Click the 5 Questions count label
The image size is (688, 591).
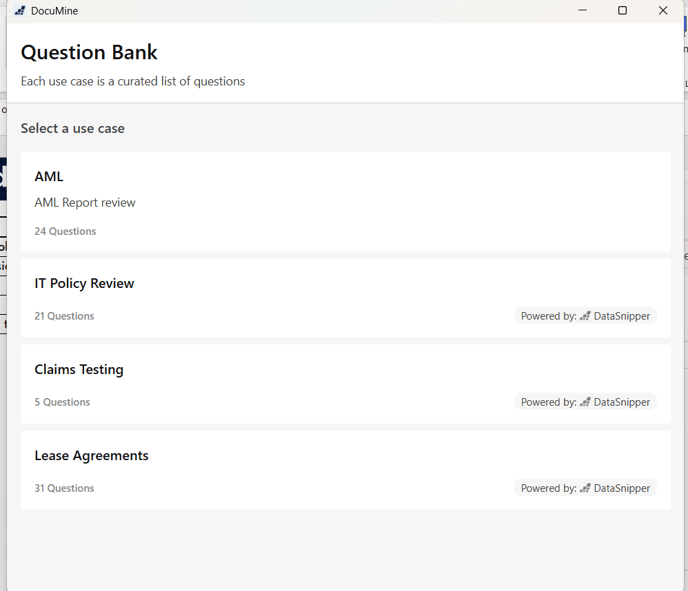pyautogui.click(x=62, y=402)
